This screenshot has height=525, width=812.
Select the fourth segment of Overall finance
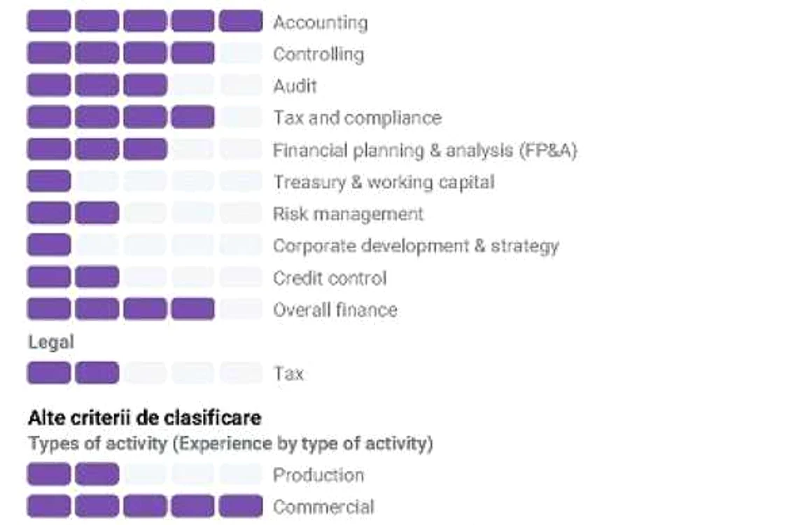coord(192,309)
